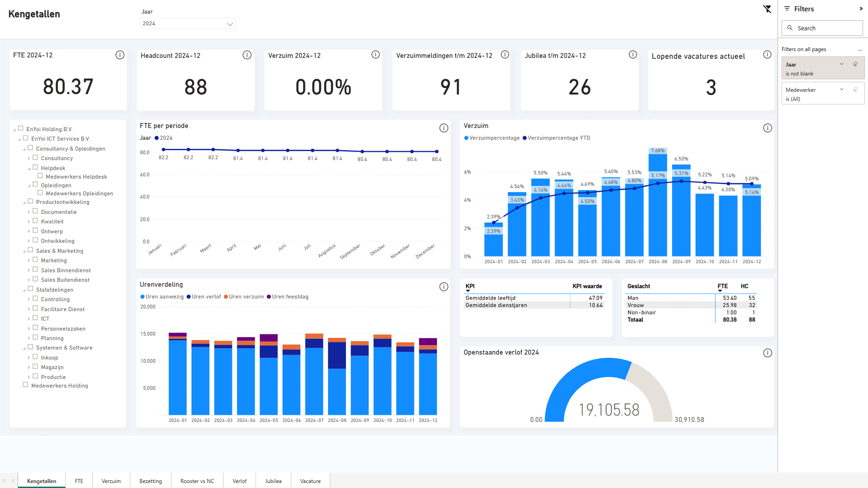Select the Sales & Marketing checkbox
This screenshot has width=868, height=488.
click(30, 250)
